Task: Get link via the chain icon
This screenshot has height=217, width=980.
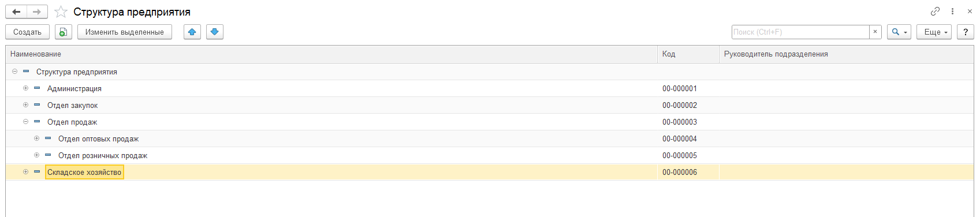Action: click(x=935, y=12)
